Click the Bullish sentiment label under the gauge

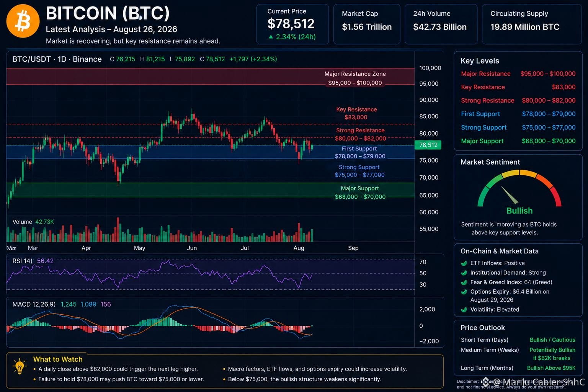click(x=519, y=211)
